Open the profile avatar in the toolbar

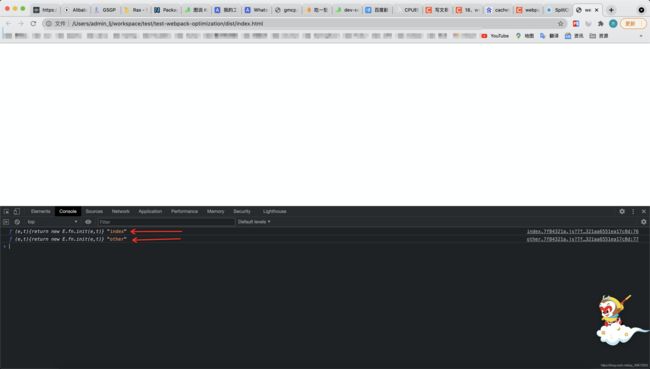(x=613, y=24)
